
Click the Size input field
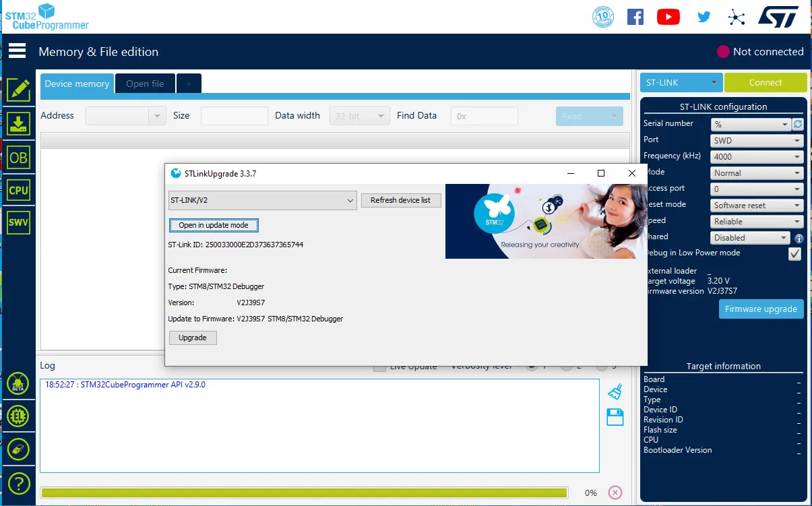(x=234, y=116)
